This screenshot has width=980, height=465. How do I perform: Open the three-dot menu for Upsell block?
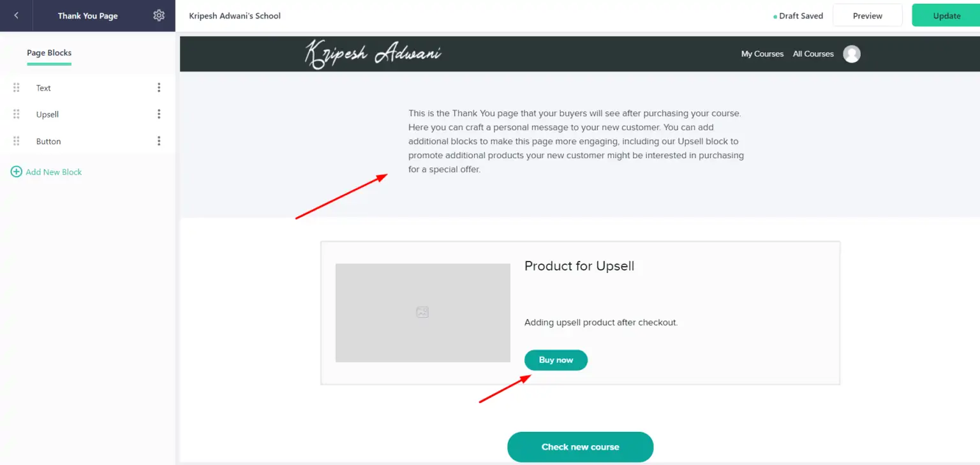pyautogui.click(x=159, y=114)
